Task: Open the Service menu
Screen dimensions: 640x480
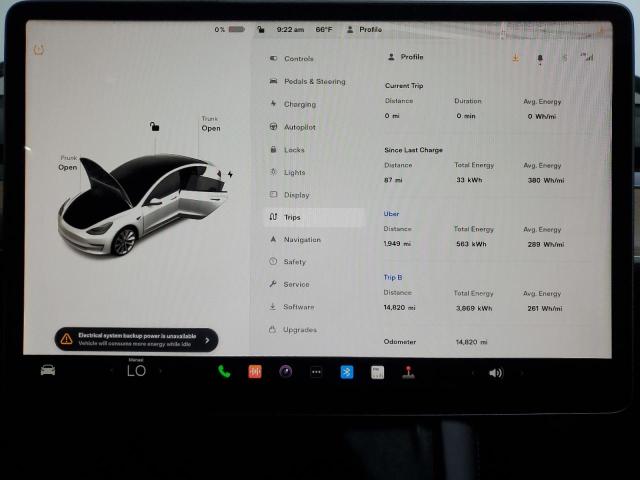Action: coord(289,284)
